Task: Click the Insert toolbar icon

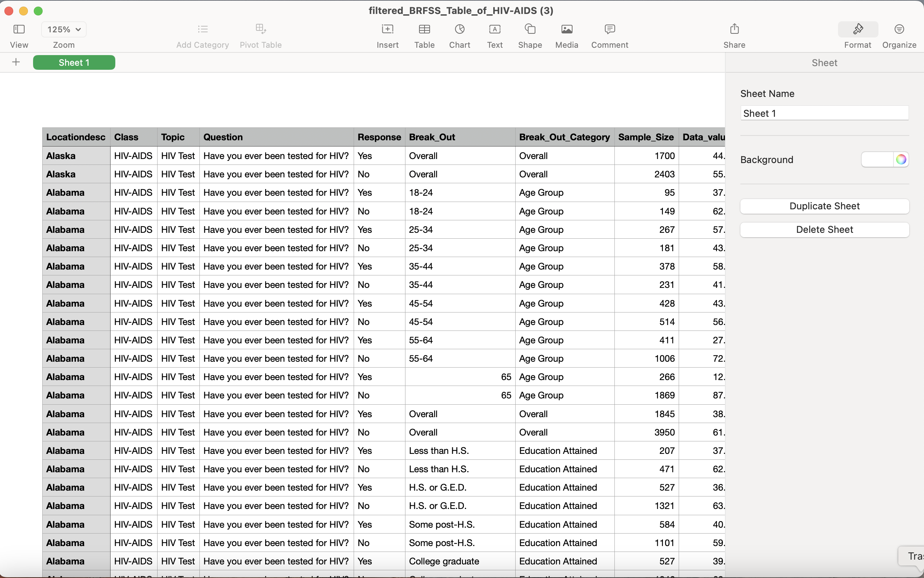Action: (387, 29)
